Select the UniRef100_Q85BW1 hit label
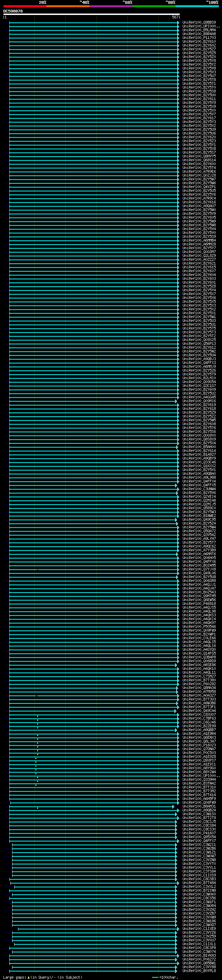This screenshot has height=980, width=222. pyautogui.click(x=199, y=963)
